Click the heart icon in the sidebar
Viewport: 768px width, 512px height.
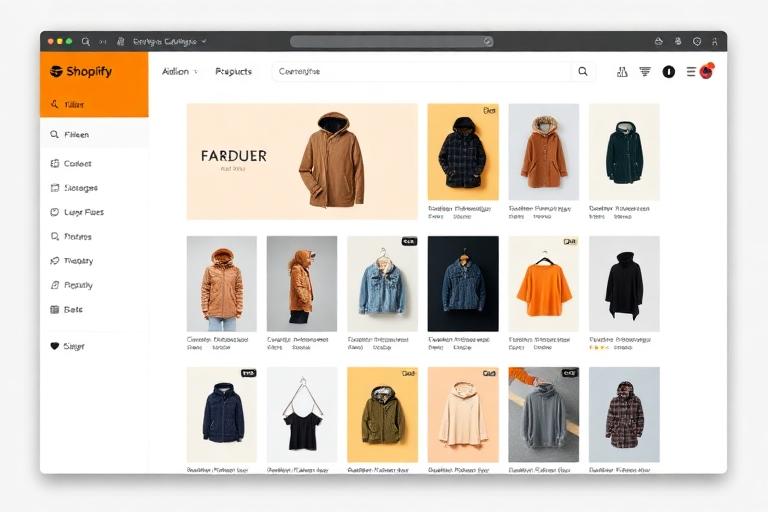tap(54, 346)
